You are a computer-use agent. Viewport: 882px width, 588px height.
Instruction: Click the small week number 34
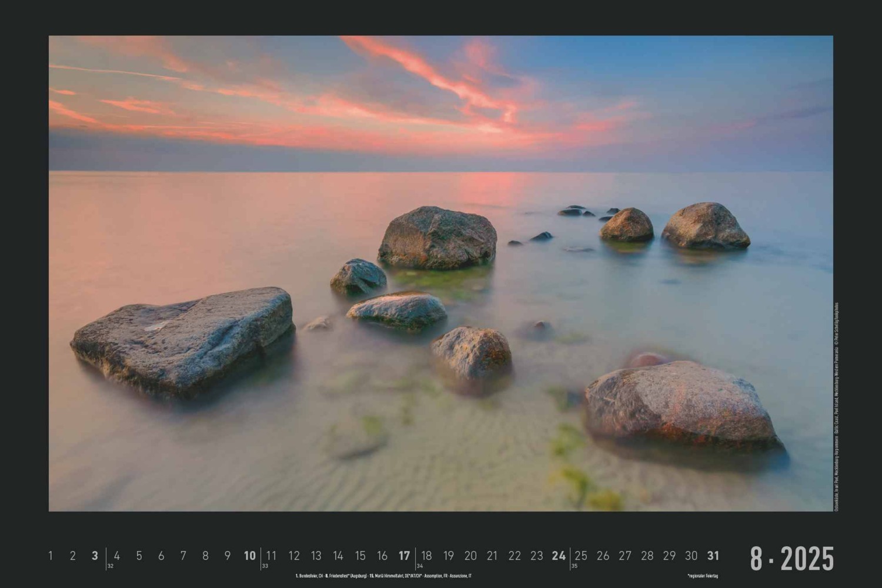[419, 566]
